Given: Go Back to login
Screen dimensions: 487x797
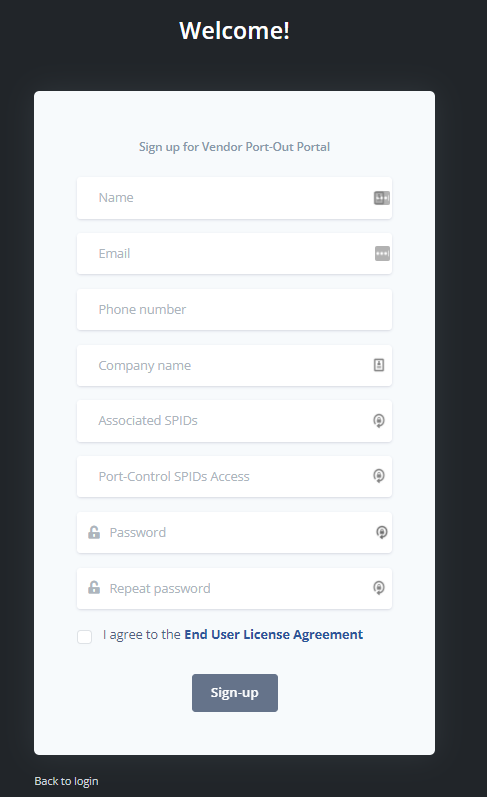Looking at the screenshot, I should tap(66, 781).
